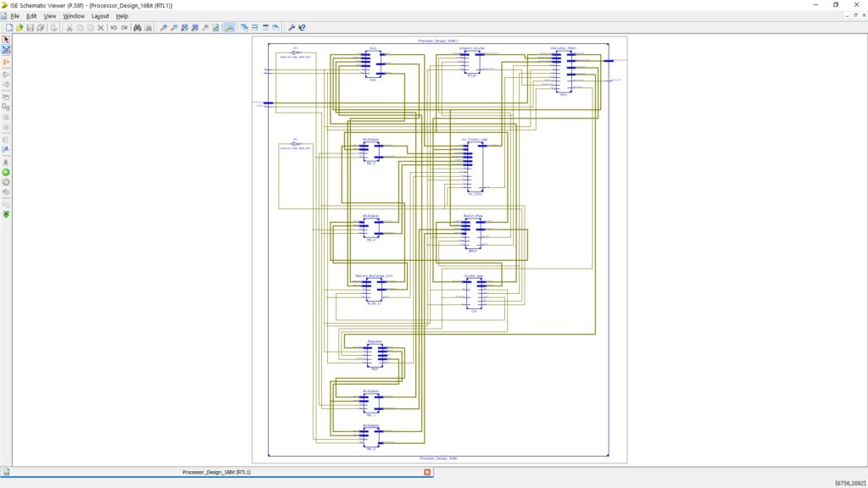Click the Open file folder icon
The width and height of the screenshot is (868, 488).
pyautogui.click(x=19, y=28)
